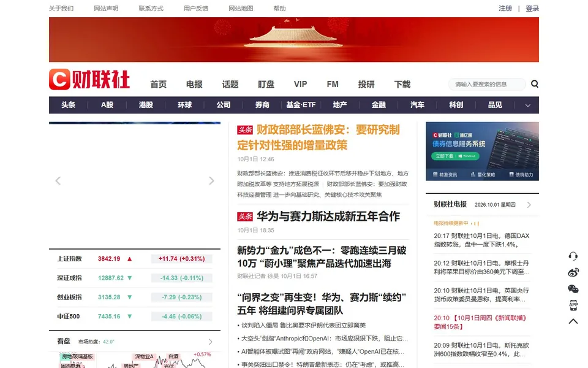Select the 中证500 index row
This screenshot has height=368, width=588.
pos(135,316)
